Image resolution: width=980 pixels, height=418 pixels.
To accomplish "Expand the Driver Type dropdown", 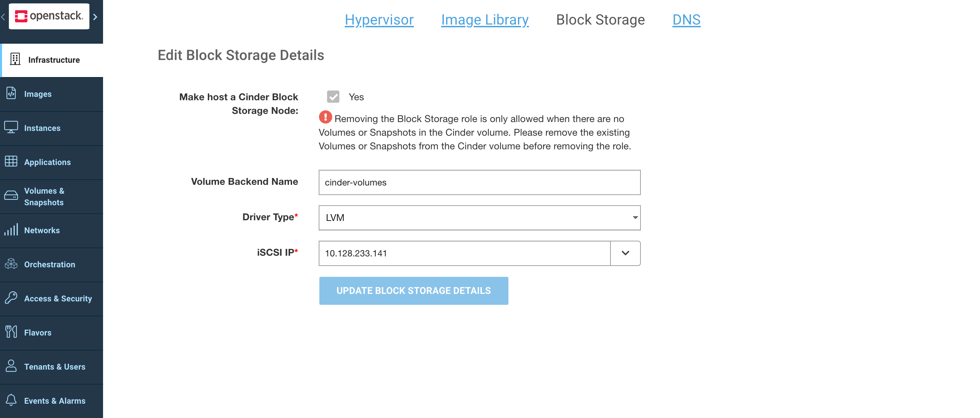I will [x=635, y=218].
